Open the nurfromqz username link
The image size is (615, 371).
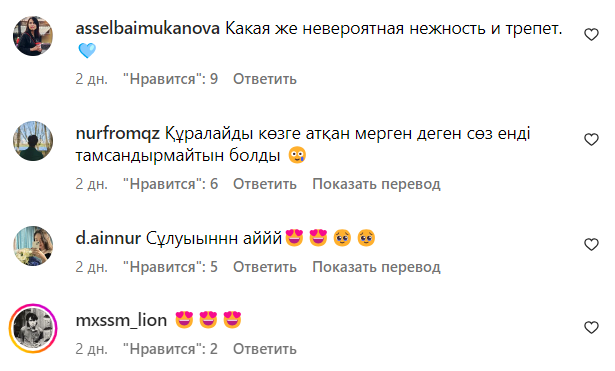(x=118, y=134)
